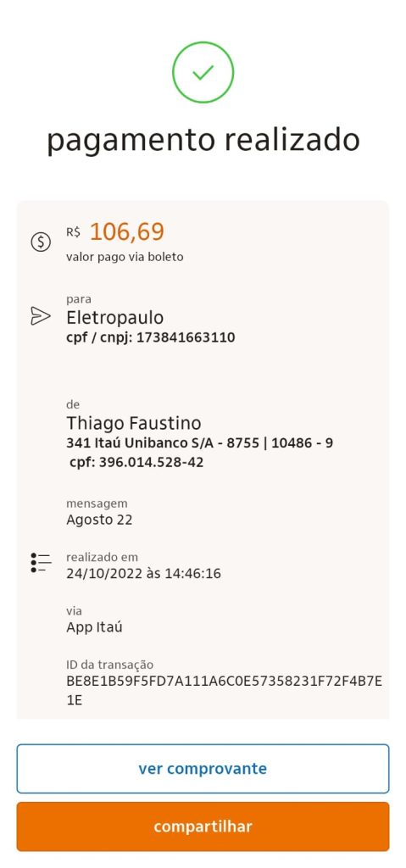Share the receipt with compartilhar button

click(203, 826)
